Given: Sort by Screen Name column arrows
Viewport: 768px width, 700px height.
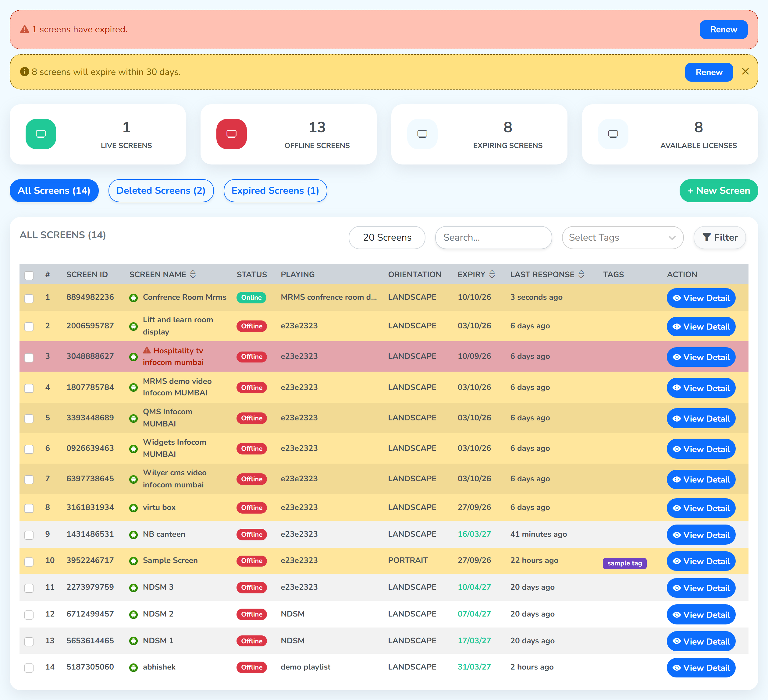Looking at the screenshot, I should [193, 274].
